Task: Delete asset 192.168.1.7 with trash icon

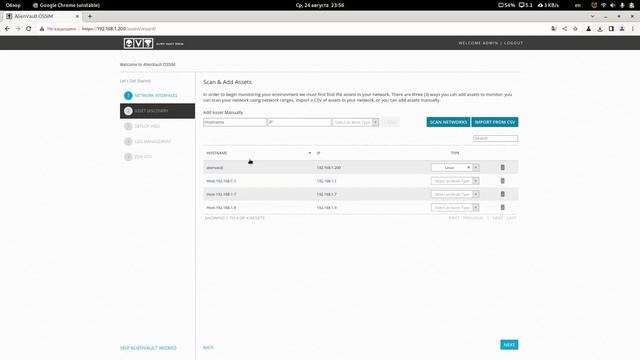Action: [x=502, y=194]
